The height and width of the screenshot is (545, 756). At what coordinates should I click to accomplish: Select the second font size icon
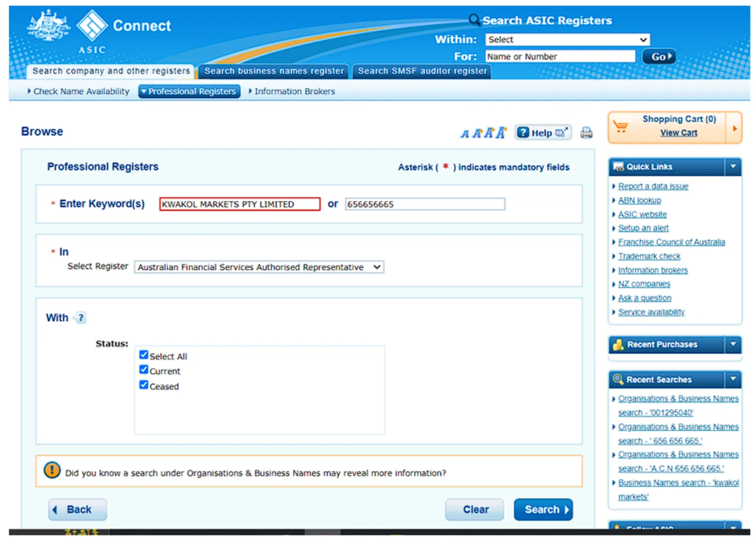click(x=477, y=133)
